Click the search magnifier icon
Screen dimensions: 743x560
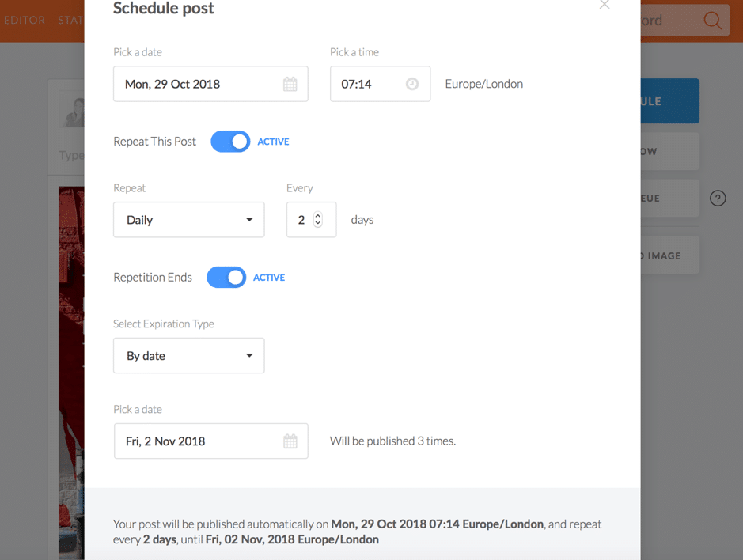click(x=712, y=21)
